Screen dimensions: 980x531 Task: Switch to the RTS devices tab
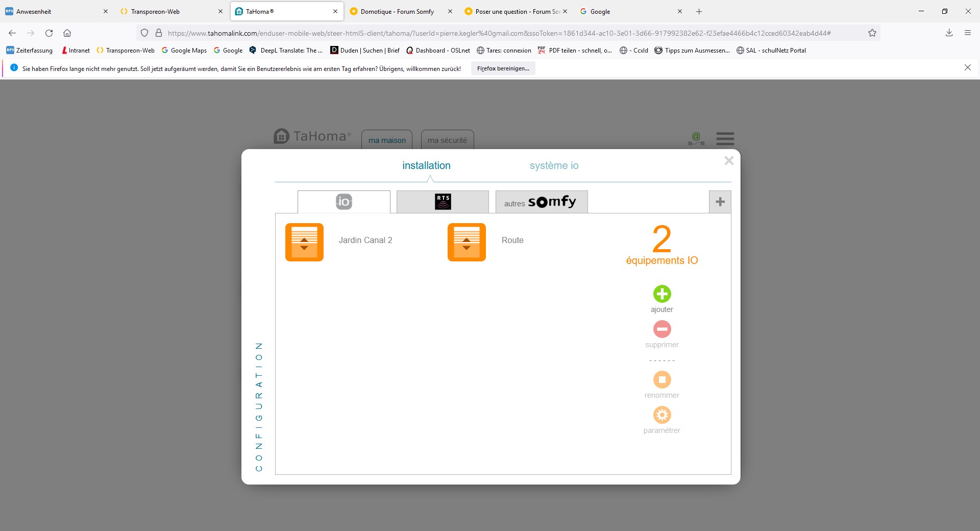[x=443, y=202]
